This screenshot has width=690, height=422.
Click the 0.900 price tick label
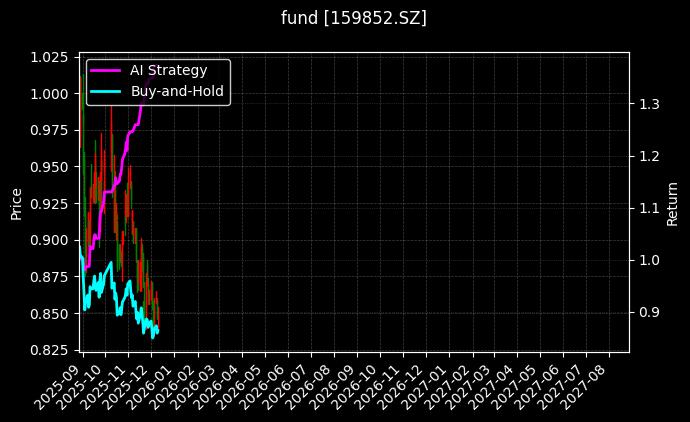[x=51, y=240]
